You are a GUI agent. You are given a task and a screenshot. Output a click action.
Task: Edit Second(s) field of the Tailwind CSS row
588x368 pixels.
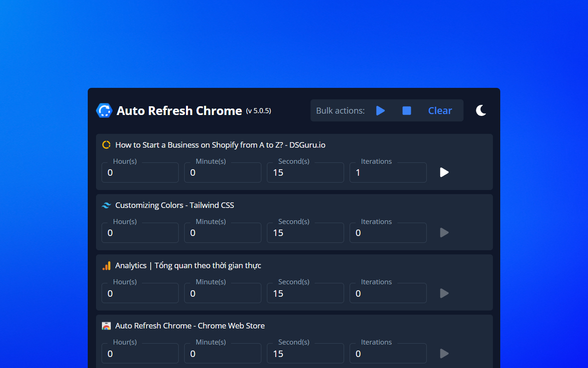pyautogui.click(x=305, y=233)
